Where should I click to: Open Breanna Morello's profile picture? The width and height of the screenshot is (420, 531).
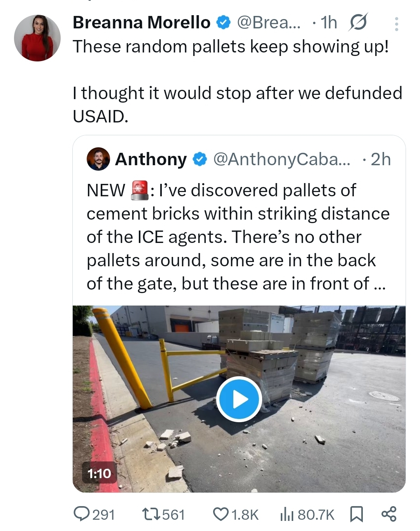[37, 38]
